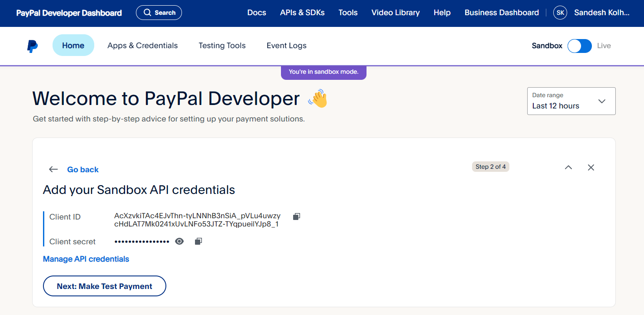Copy the Client secret value
The image size is (644, 315).
pyautogui.click(x=198, y=241)
